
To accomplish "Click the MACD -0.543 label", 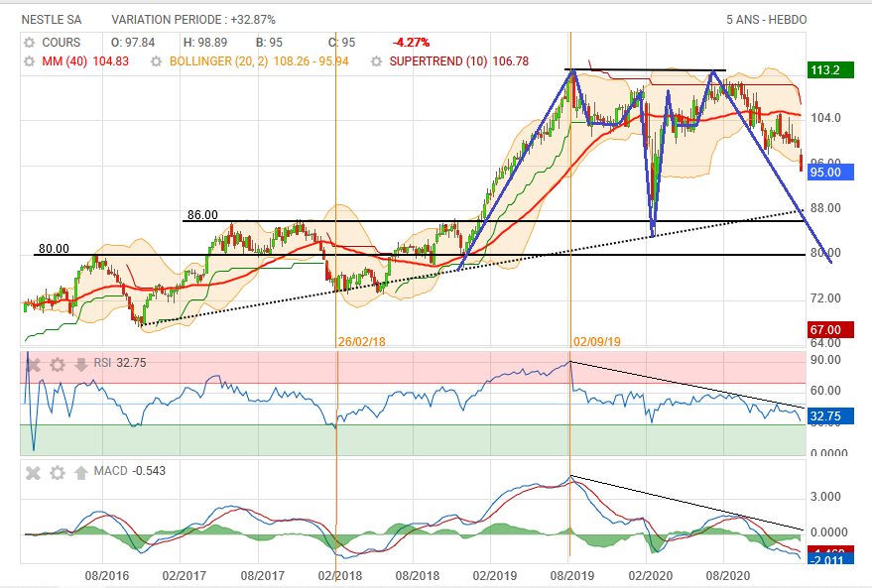I will (130, 471).
